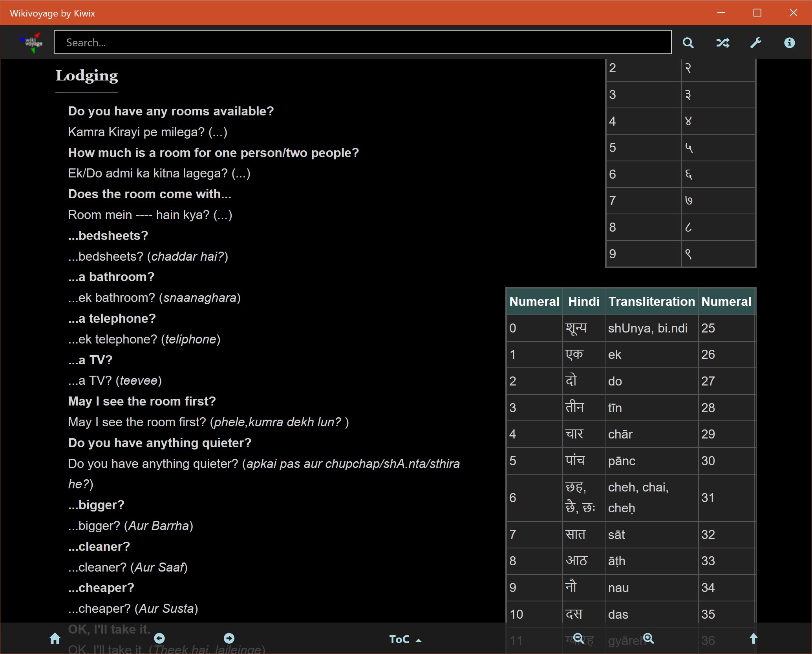This screenshot has width=812, height=654.
Task: Navigate back with left arrow icon
Action: pyautogui.click(x=159, y=638)
